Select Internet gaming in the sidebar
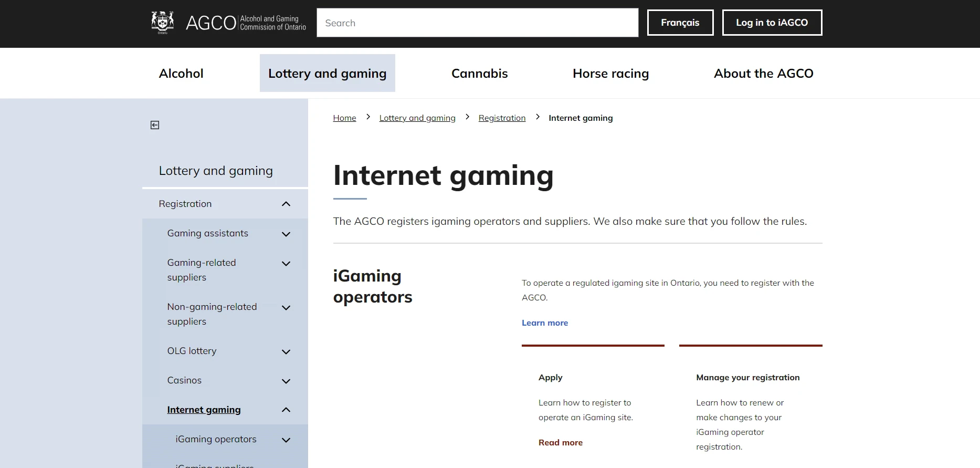 coord(204,410)
